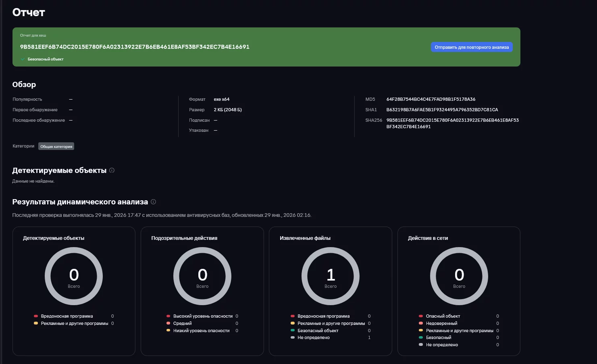Image resolution: width=597 pixels, height=364 pixels.
Task: Click info icon next to Результаты динамического анализа
Action: 153,202
